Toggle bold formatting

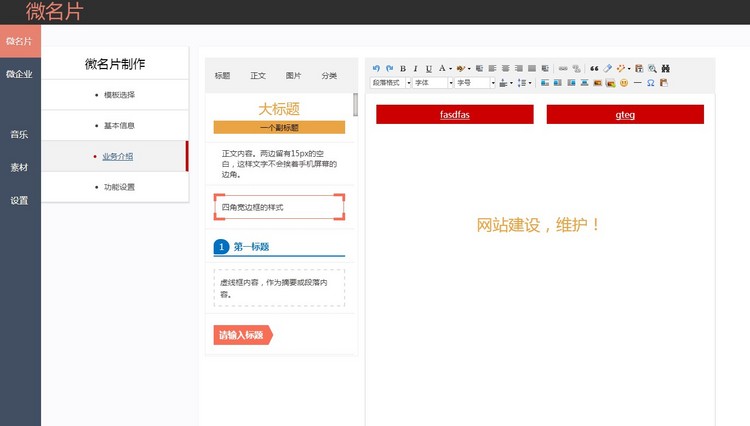pos(403,68)
